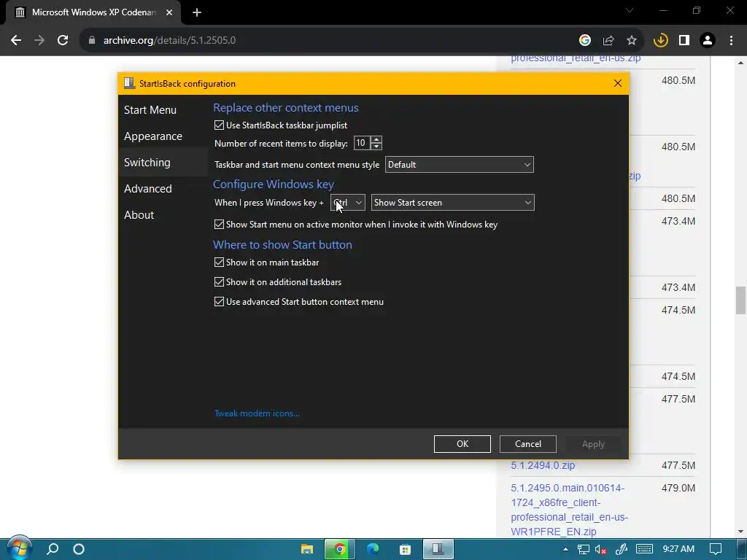The width and height of the screenshot is (747, 560).
Task: Click the share page icon
Action: tap(608, 41)
